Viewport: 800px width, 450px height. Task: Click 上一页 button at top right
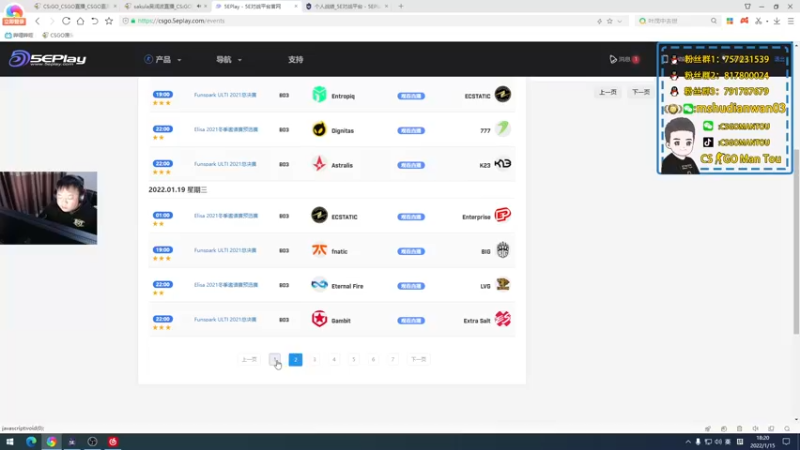[608, 92]
